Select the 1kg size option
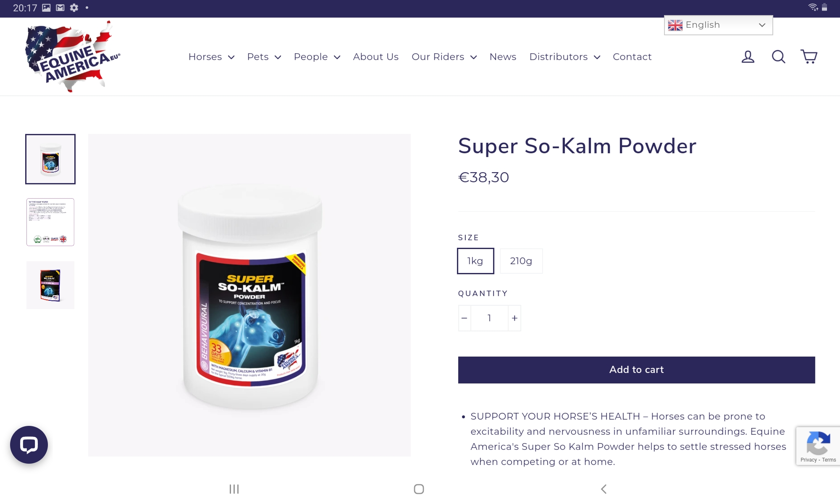Image resolution: width=840 pixels, height=504 pixels. pos(475,261)
